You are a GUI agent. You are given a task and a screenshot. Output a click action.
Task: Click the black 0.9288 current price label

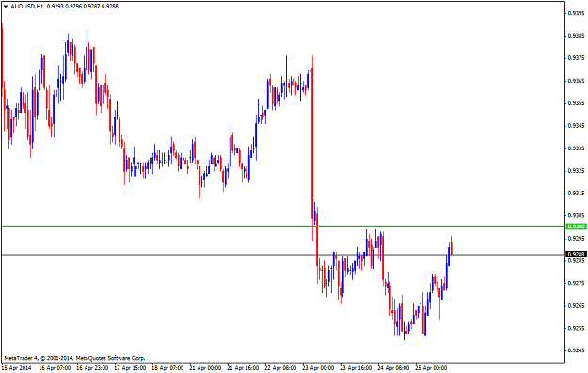577,255
